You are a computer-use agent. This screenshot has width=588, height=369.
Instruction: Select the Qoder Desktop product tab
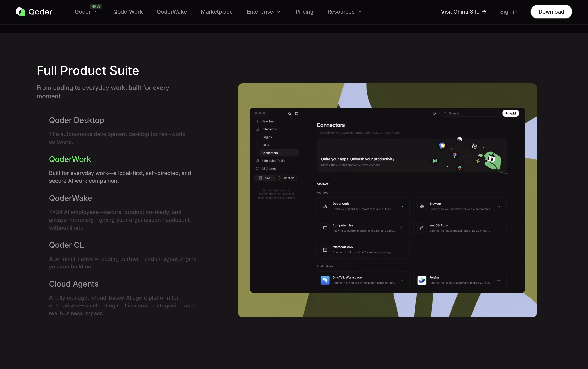[x=77, y=120]
